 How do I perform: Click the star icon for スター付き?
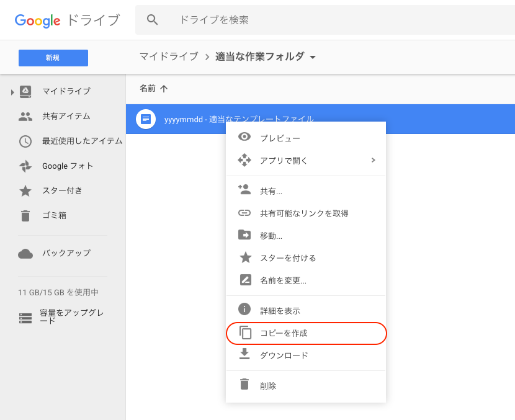pyautogui.click(x=25, y=191)
